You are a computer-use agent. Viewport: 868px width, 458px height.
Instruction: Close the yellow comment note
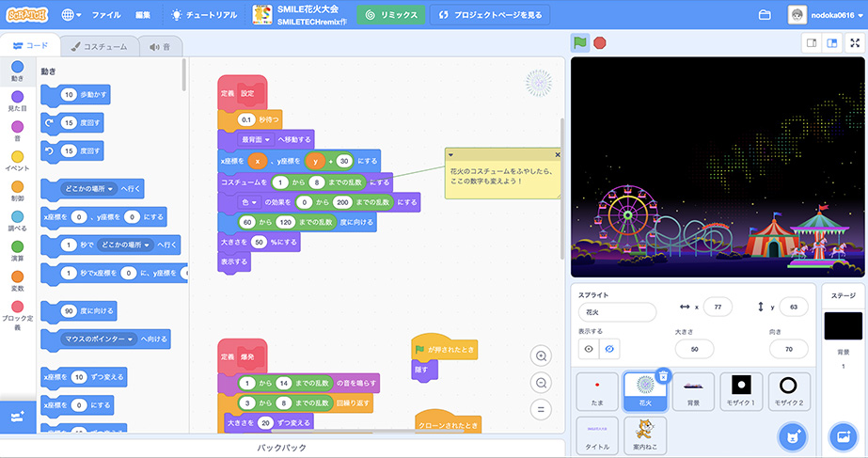(558, 155)
